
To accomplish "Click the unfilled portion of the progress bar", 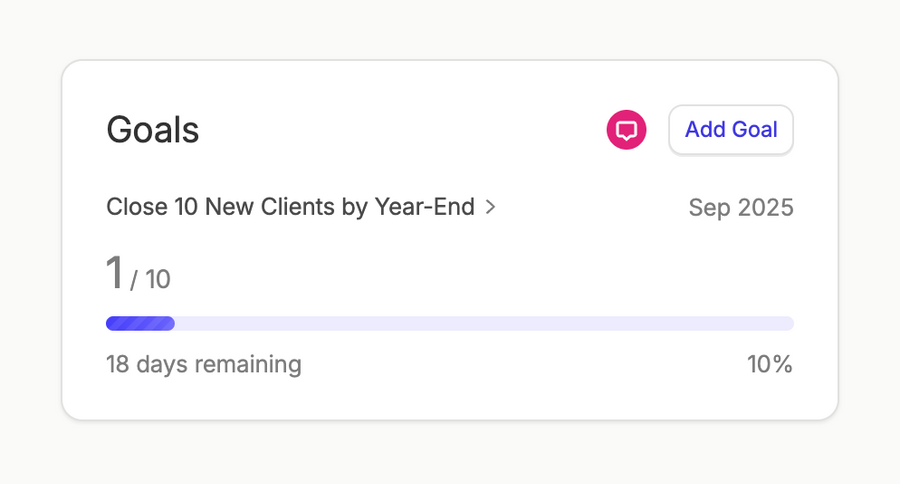I will (x=480, y=323).
